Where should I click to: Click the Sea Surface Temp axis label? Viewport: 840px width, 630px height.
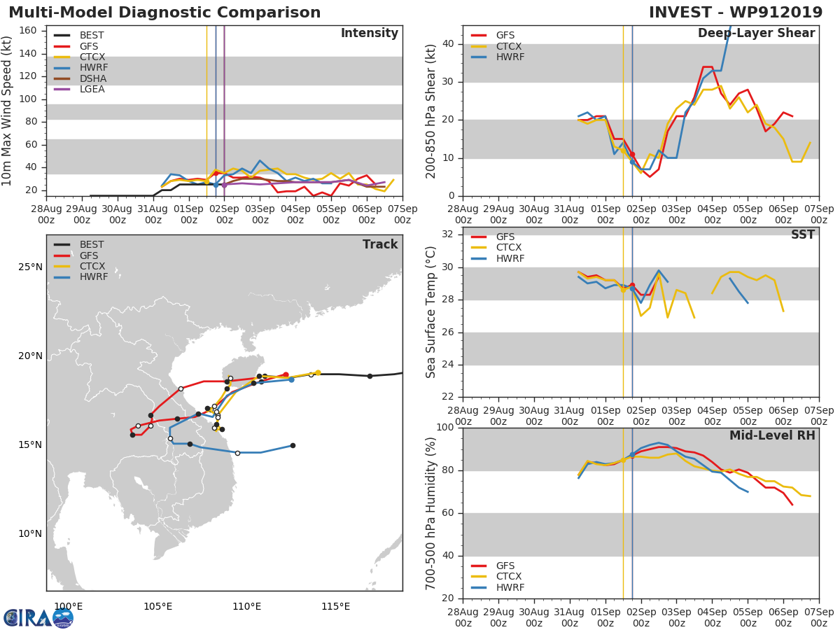coord(431,311)
